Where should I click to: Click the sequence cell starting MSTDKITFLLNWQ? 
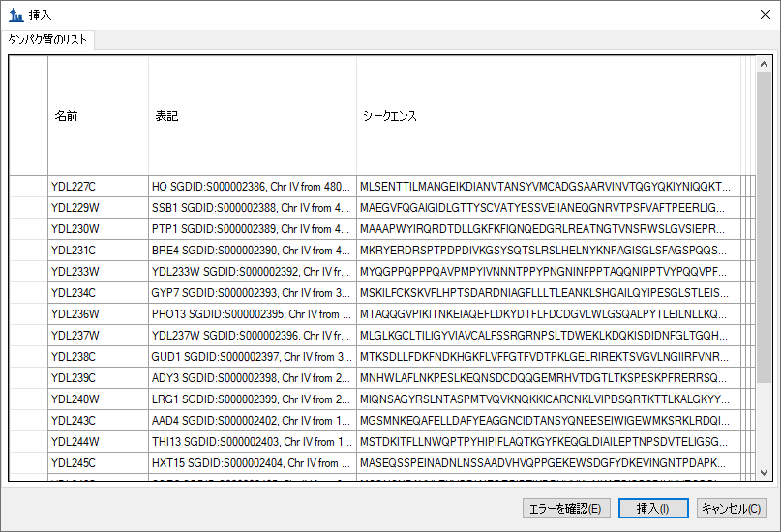coord(546,442)
